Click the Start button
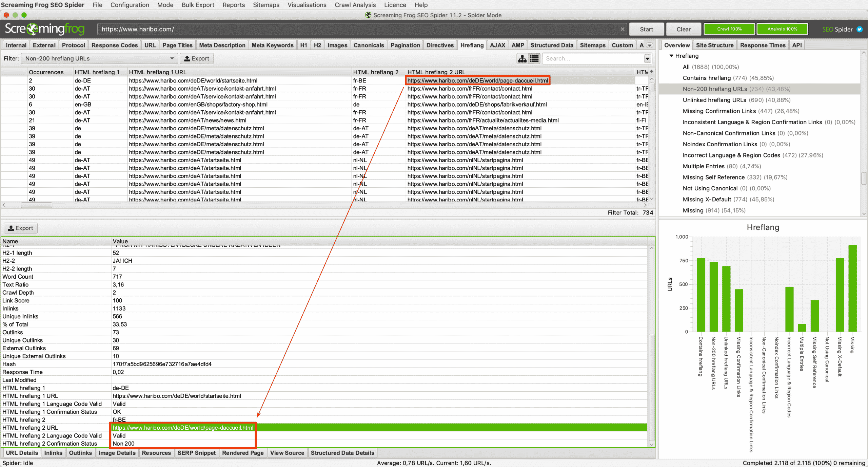This screenshot has width=868, height=467. pyautogui.click(x=646, y=29)
